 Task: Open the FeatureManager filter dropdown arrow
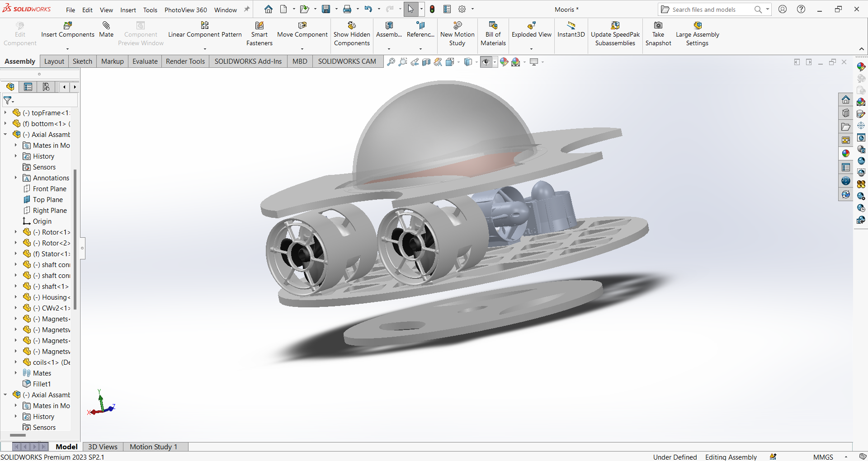click(13, 101)
